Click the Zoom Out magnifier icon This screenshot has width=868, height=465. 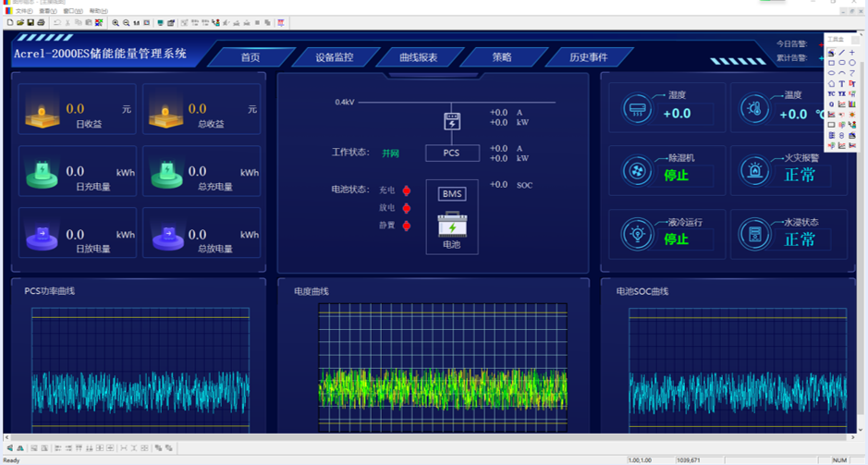(127, 23)
